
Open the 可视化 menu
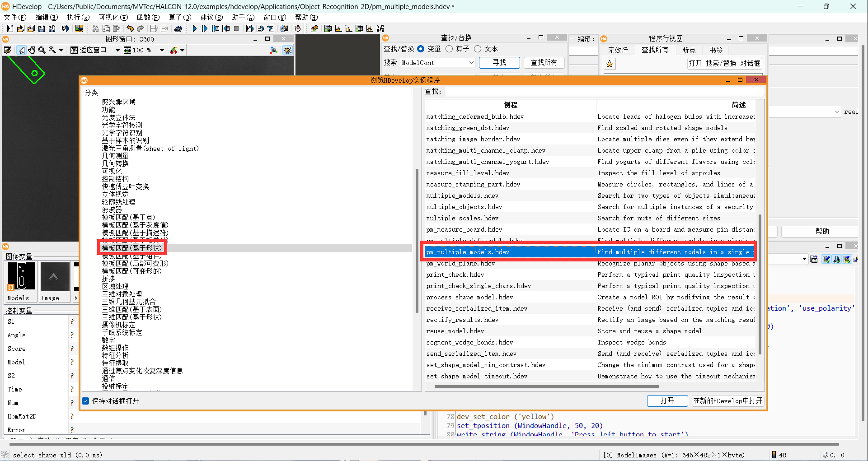pyautogui.click(x=113, y=17)
